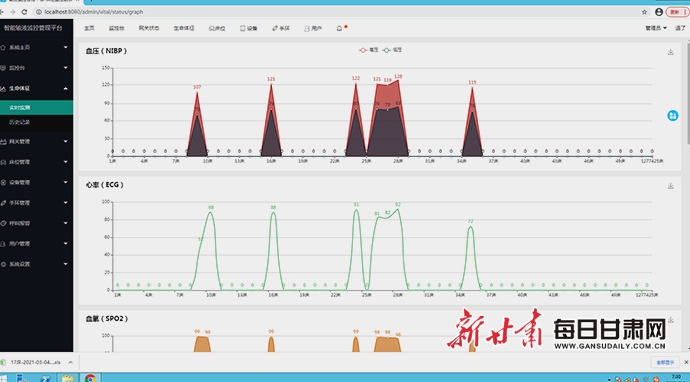
Task: Go to 网关状态 in top navigation
Action: [149, 28]
